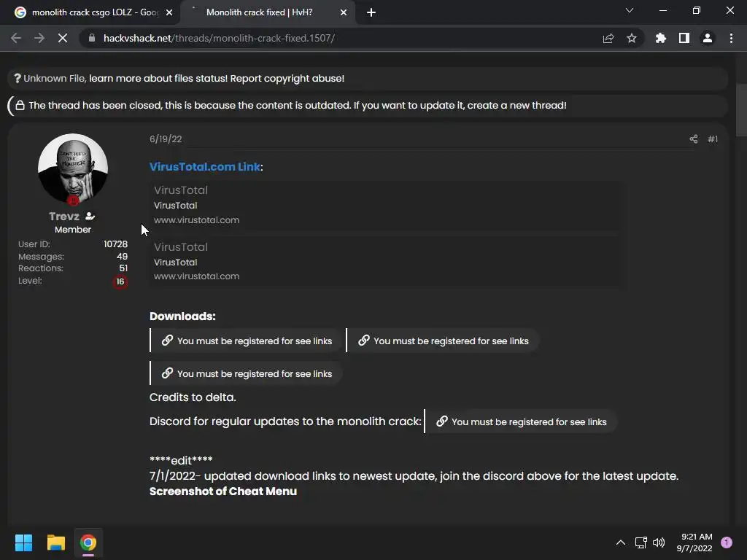The width and height of the screenshot is (747, 560).
Task: Open the clock showing 9:21 AM
Action: pyautogui.click(x=694, y=542)
